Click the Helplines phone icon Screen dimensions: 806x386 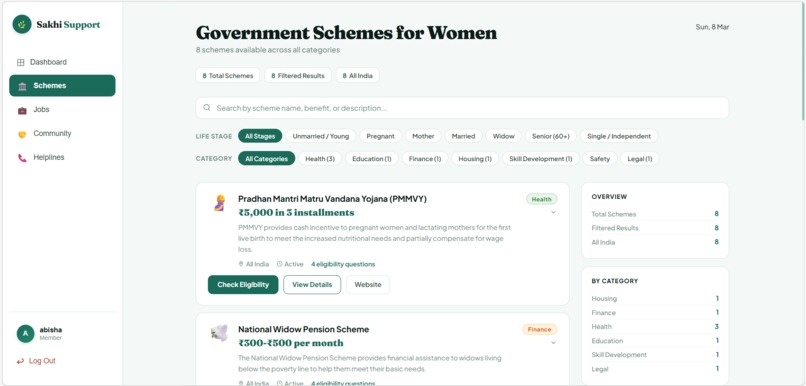pos(22,158)
